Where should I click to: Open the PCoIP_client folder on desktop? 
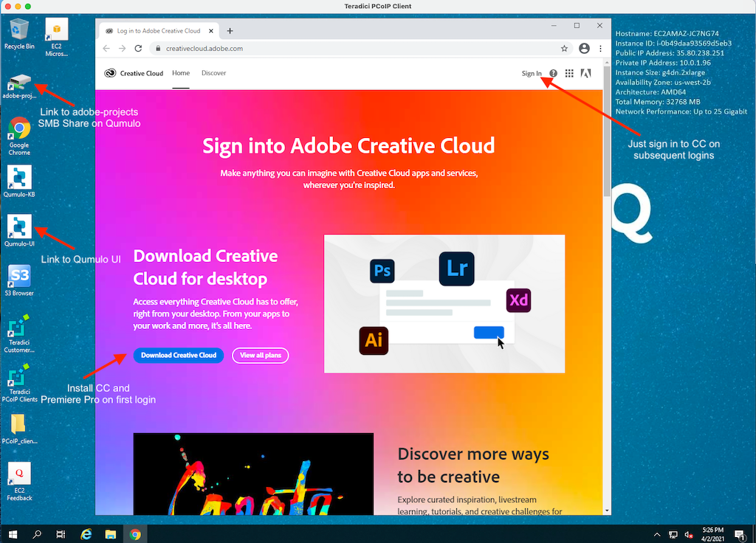pos(19,429)
